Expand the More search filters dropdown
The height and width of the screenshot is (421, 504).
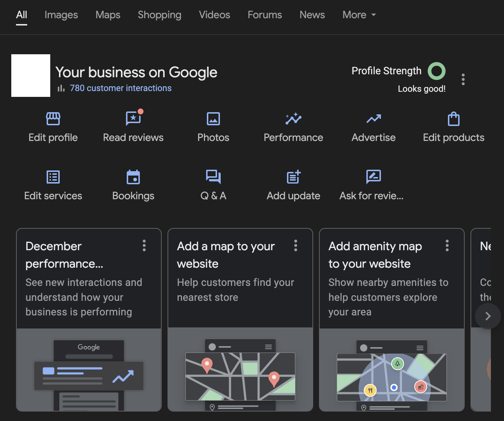pyautogui.click(x=359, y=15)
